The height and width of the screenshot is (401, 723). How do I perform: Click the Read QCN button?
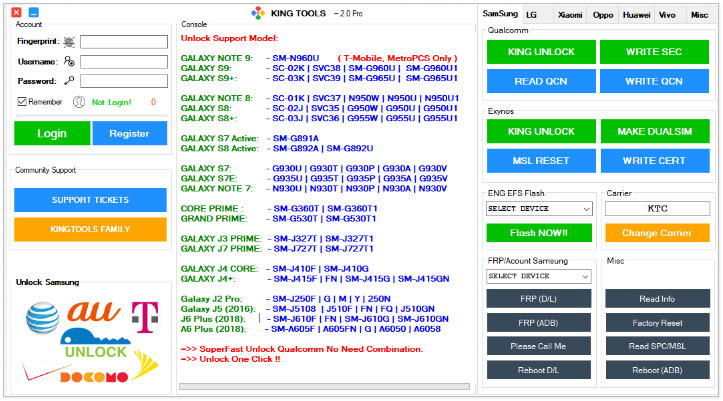click(x=541, y=81)
